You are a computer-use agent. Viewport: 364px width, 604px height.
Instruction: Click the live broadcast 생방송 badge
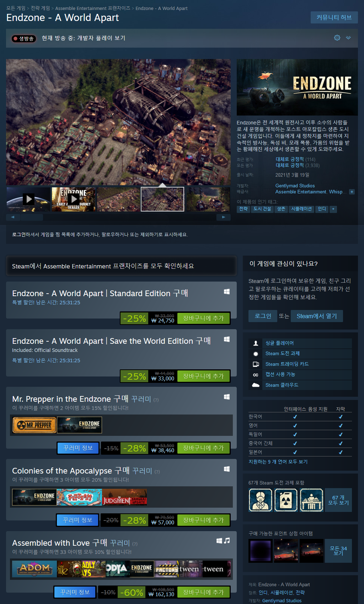coord(24,38)
